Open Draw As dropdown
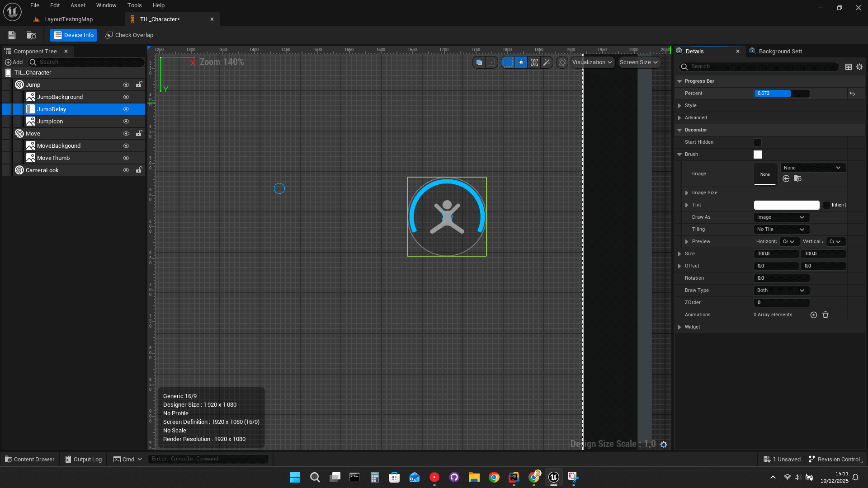 (x=781, y=217)
